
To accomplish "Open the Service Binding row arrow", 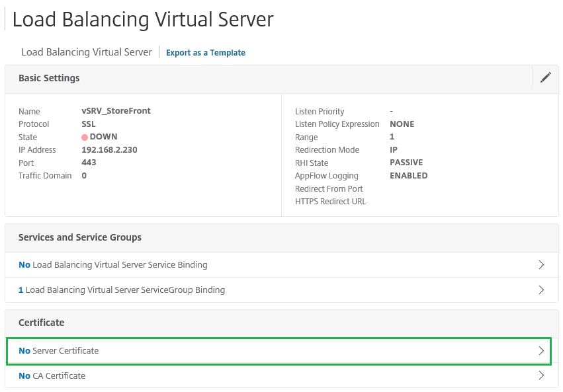I will pos(541,264).
